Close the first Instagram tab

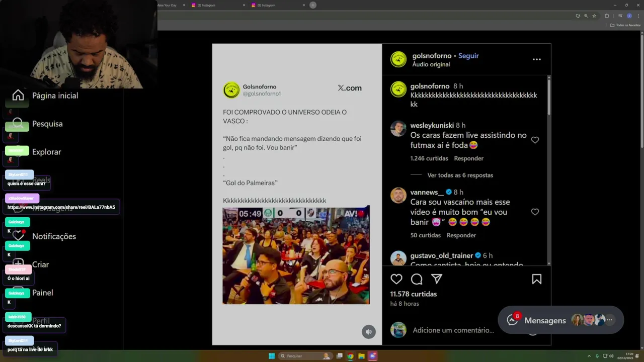244,5
